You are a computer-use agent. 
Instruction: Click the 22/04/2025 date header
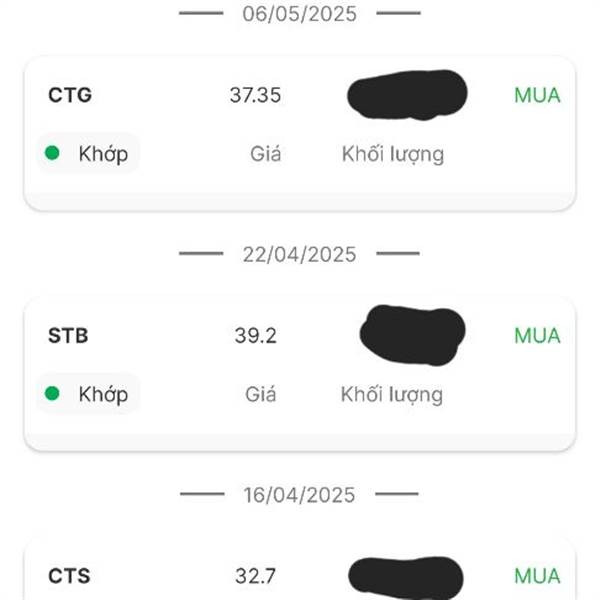pyautogui.click(x=300, y=254)
